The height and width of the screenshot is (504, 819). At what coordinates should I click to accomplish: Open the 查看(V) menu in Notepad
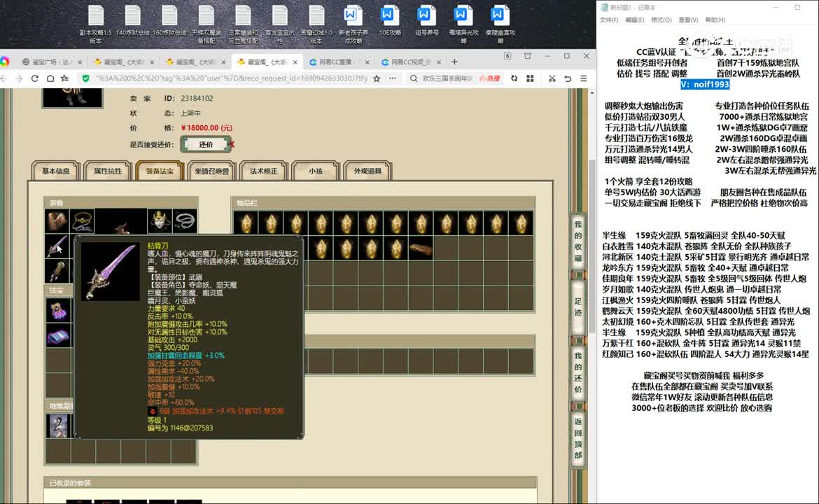click(x=688, y=20)
